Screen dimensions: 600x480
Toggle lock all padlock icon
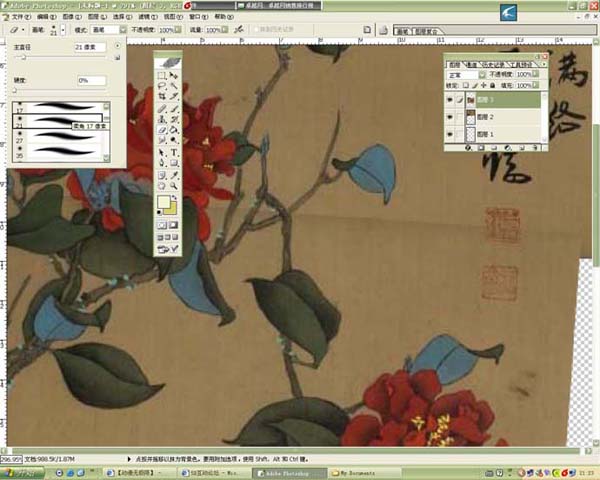tap(493, 85)
